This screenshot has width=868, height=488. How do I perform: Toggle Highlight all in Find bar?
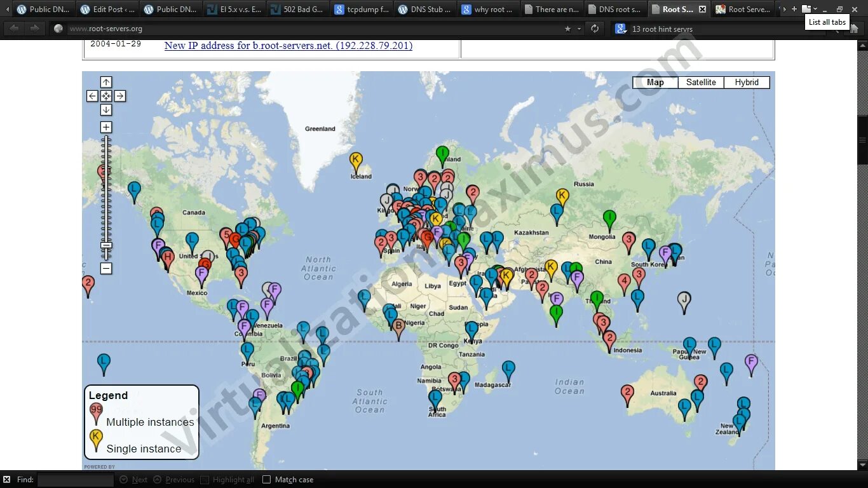click(x=227, y=480)
